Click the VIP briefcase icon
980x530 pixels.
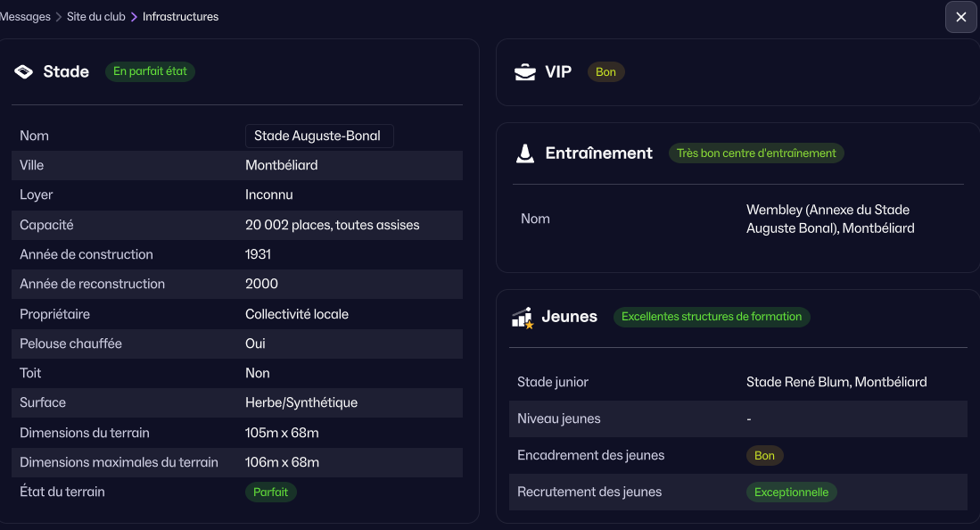(x=525, y=72)
